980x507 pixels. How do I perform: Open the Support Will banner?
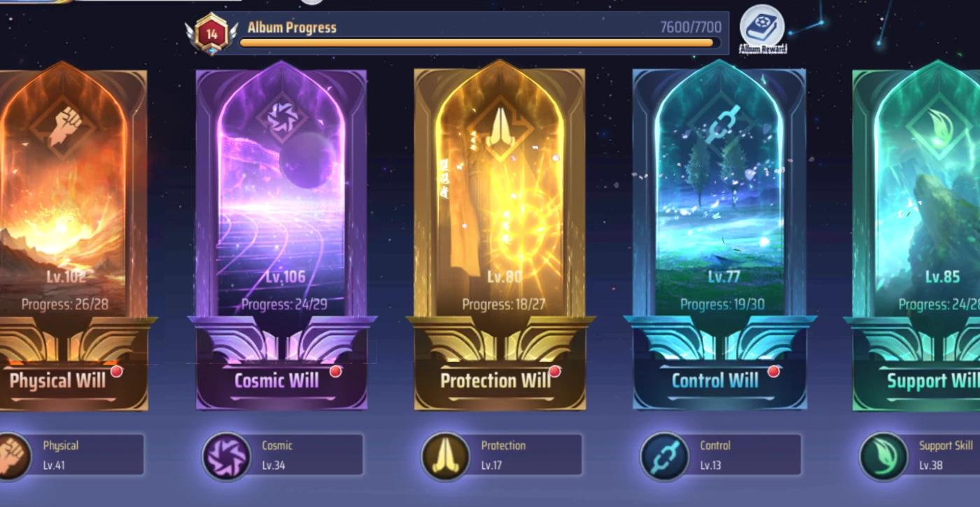[x=920, y=382]
